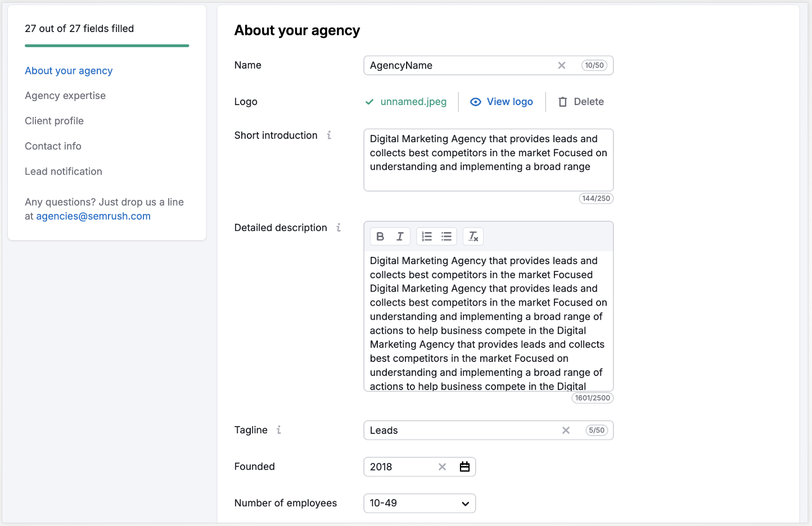Show the Short introduction info tooltip

tap(328, 135)
